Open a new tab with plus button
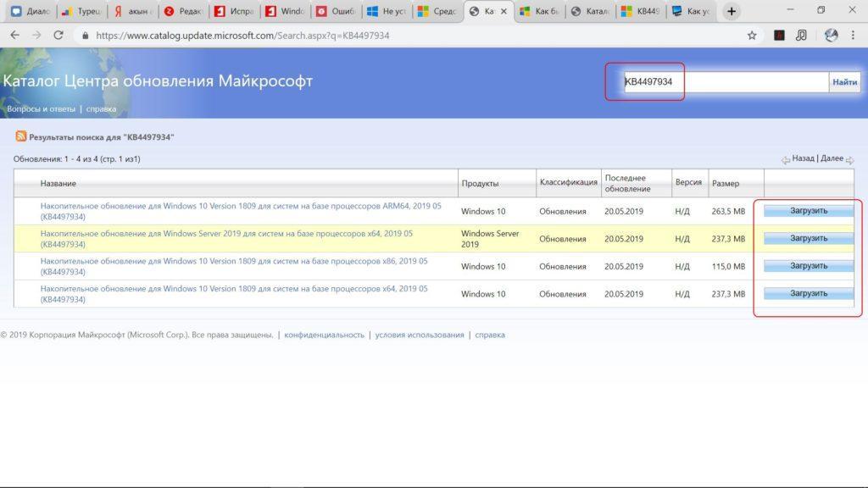868x488 pixels. pyautogui.click(x=732, y=11)
